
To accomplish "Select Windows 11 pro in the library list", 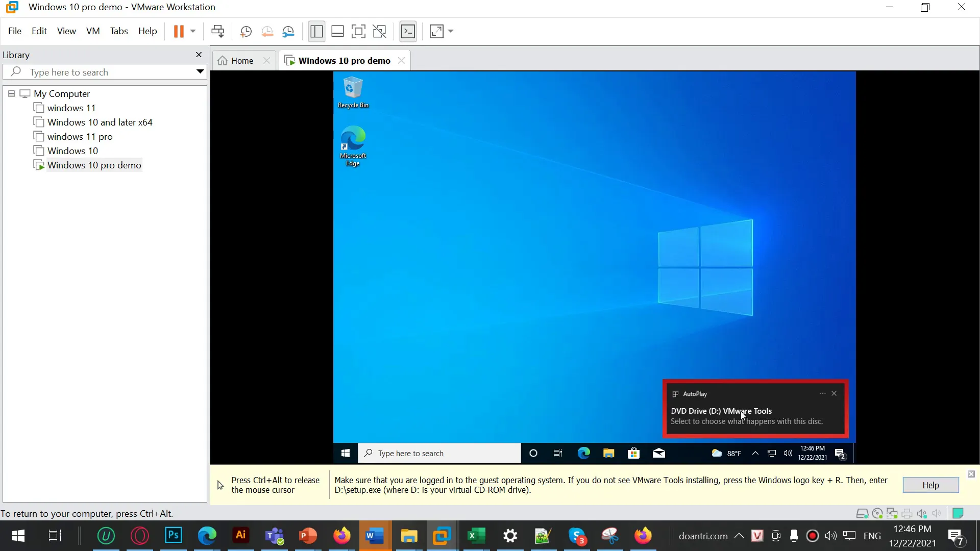I will 79,136.
